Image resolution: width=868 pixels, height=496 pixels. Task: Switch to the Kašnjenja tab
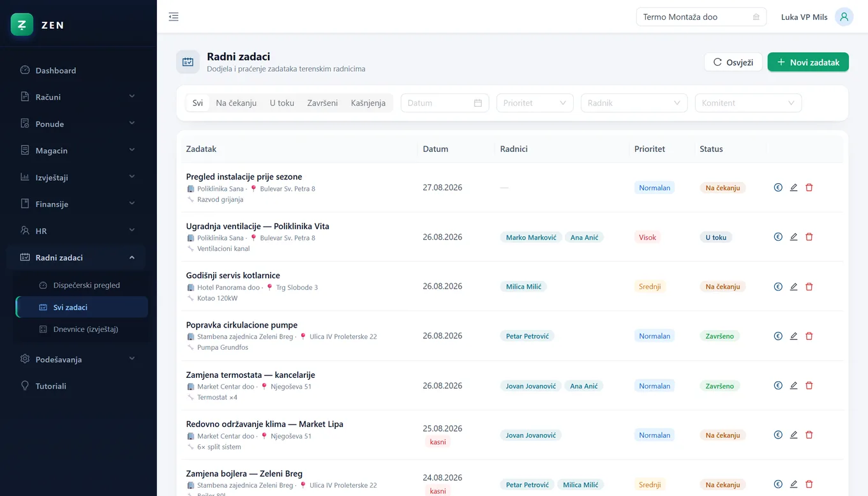[368, 103]
